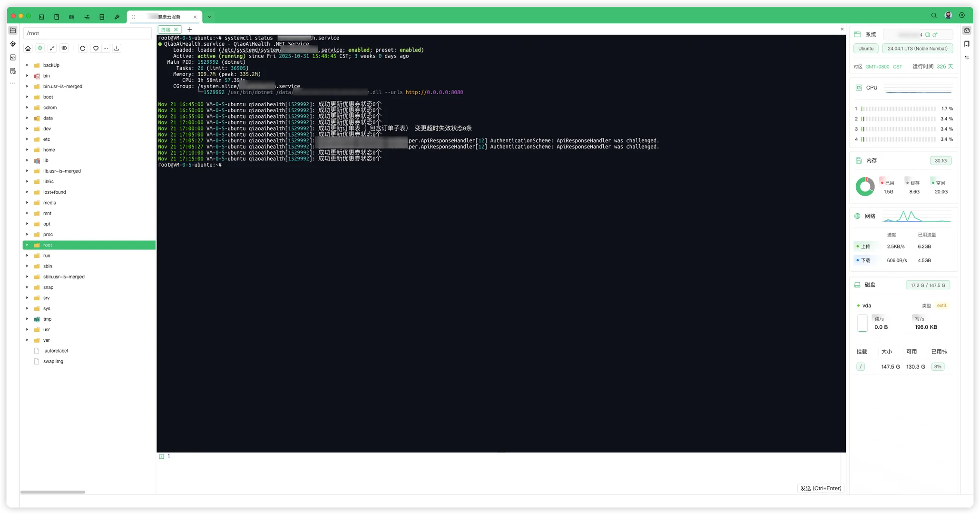Click the /root path input field

(87, 33)
